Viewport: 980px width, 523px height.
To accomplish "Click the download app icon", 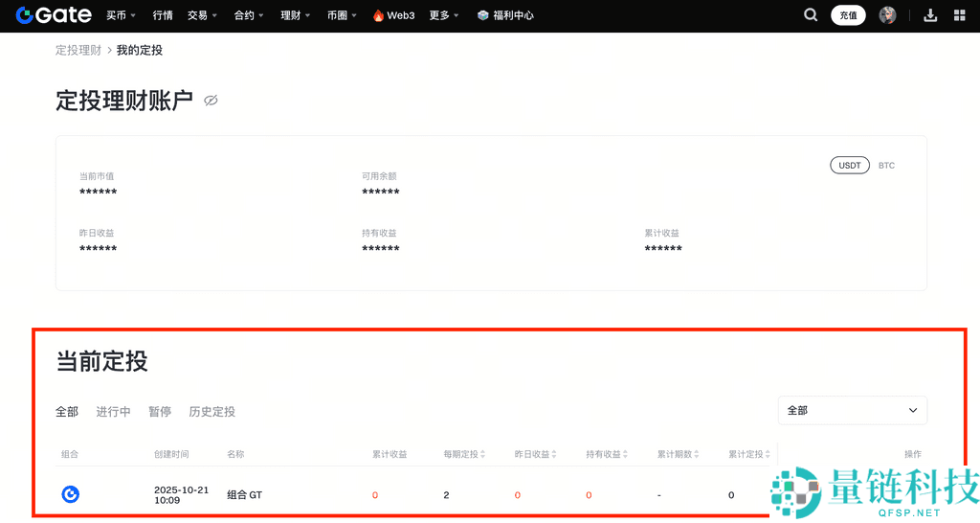I will point(930,15).
